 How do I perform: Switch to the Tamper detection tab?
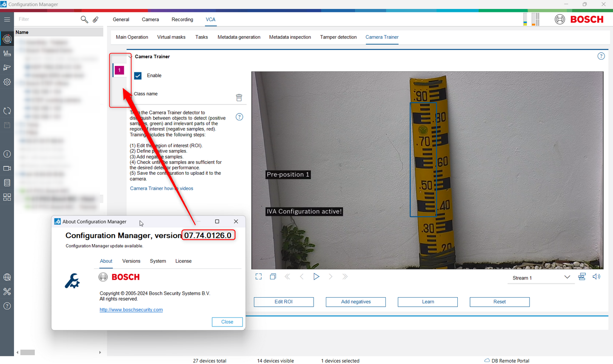point(338,37)
